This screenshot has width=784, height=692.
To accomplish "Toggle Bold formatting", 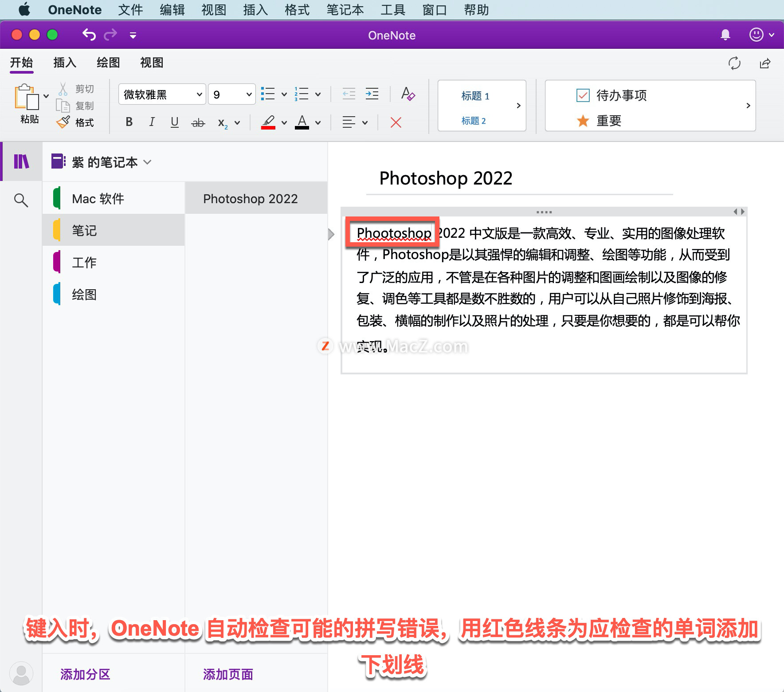I will [x=129, y=122].
